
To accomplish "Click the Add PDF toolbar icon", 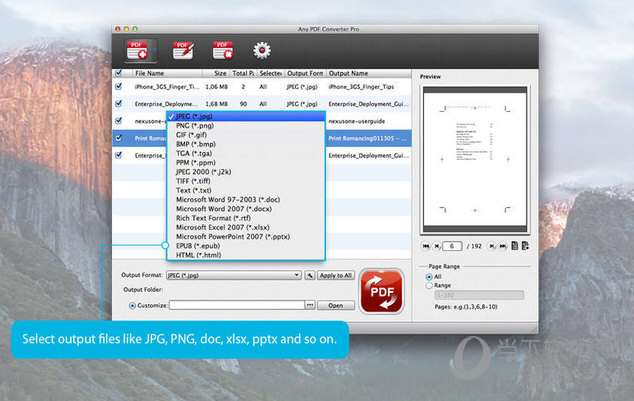I will (137, 51).
